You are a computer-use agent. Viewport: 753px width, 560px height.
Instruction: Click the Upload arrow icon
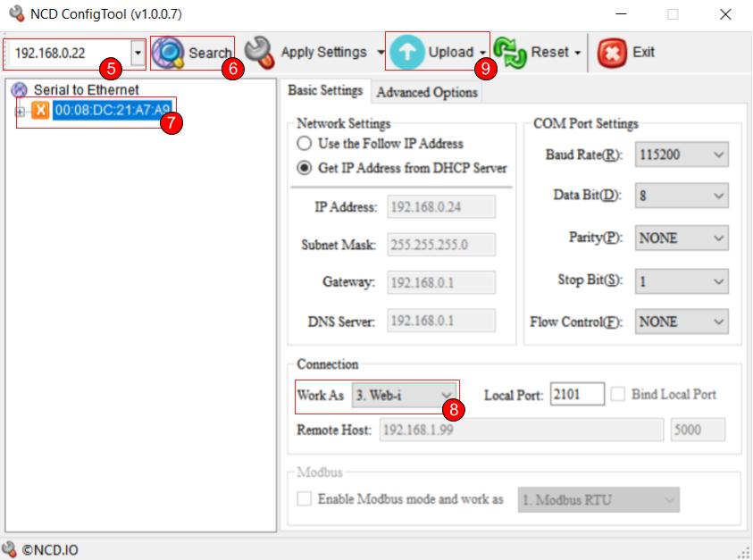(406, 51)
